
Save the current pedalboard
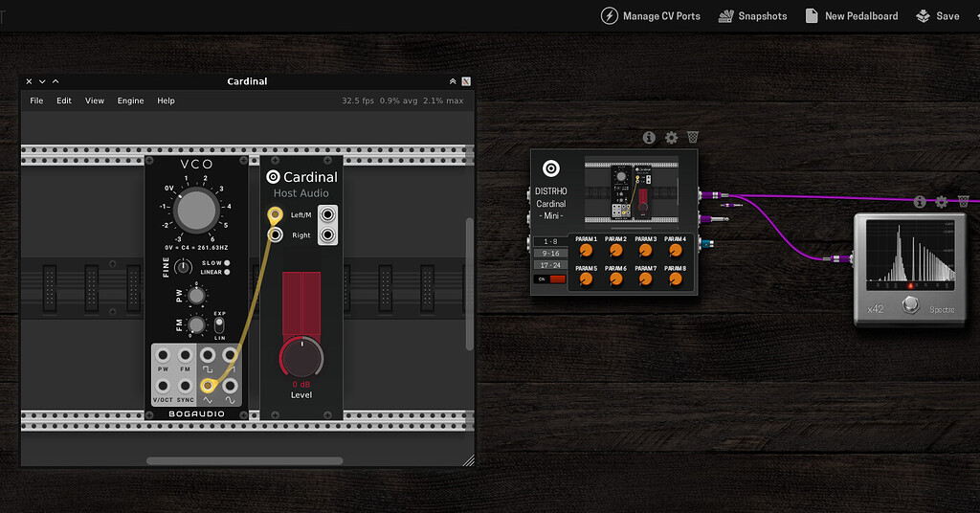coord(938,16)
